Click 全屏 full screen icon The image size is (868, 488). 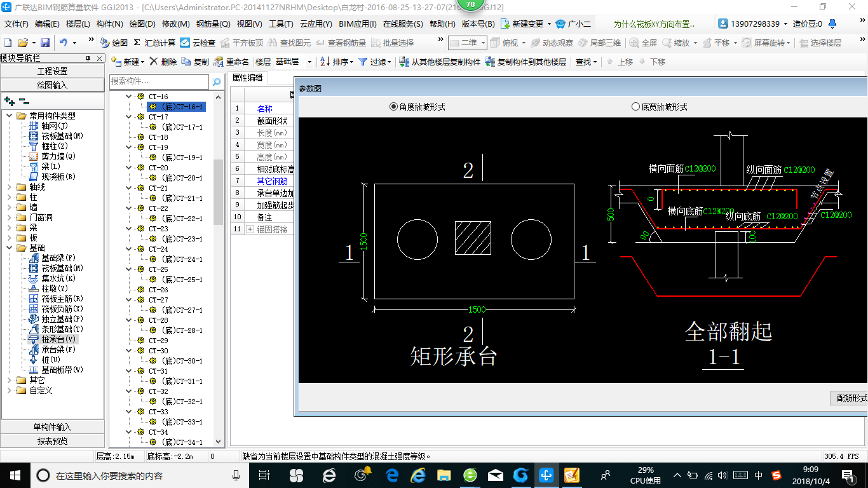[x=644, y=43]
